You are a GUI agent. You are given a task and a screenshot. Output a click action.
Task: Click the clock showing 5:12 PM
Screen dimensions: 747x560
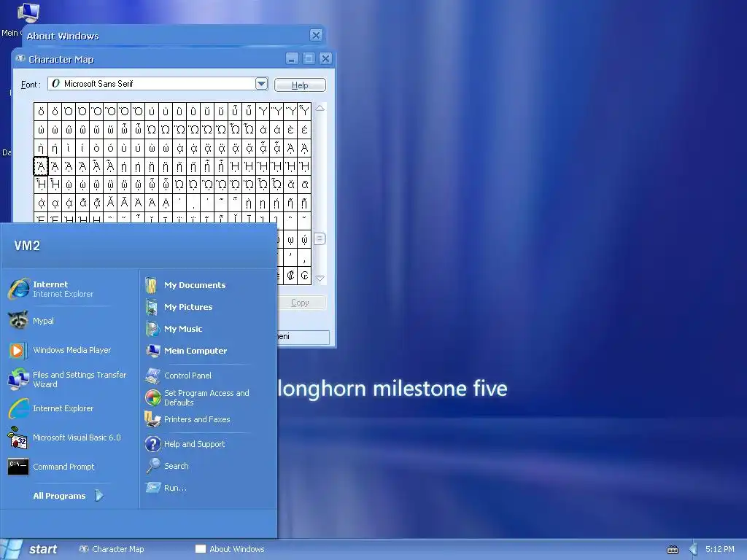pos(719,549)
